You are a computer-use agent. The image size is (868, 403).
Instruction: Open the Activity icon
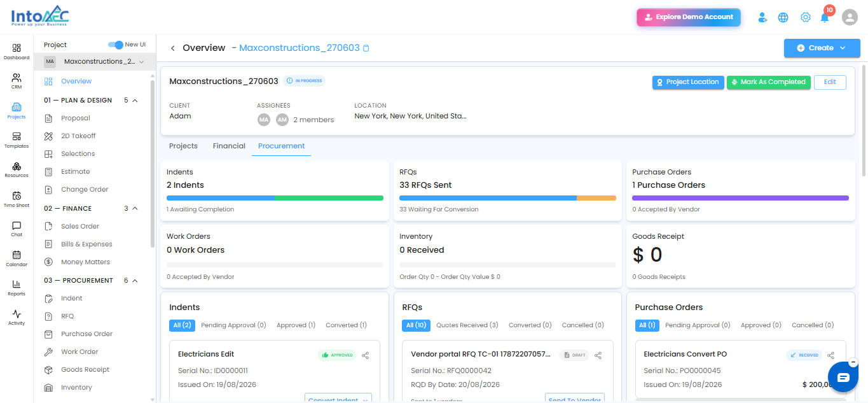coord(17,317)
